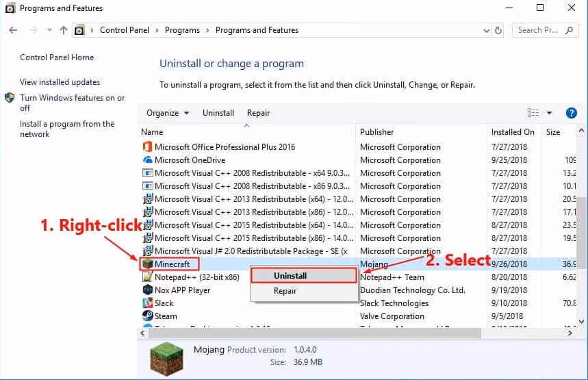Click Duodian Technology Co. Ltd. cell
The width and height of the screenshot is (588, 380).
pyautogui.click(x=413, y=290)
